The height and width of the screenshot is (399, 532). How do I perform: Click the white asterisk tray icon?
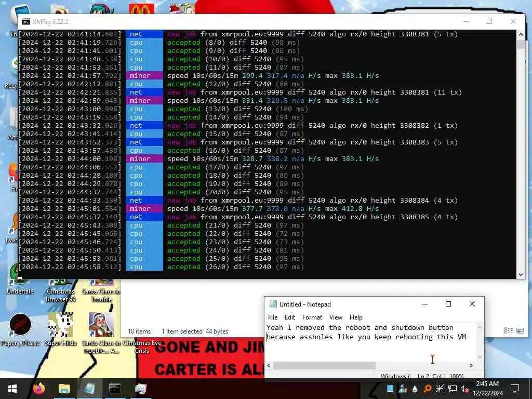440,389
